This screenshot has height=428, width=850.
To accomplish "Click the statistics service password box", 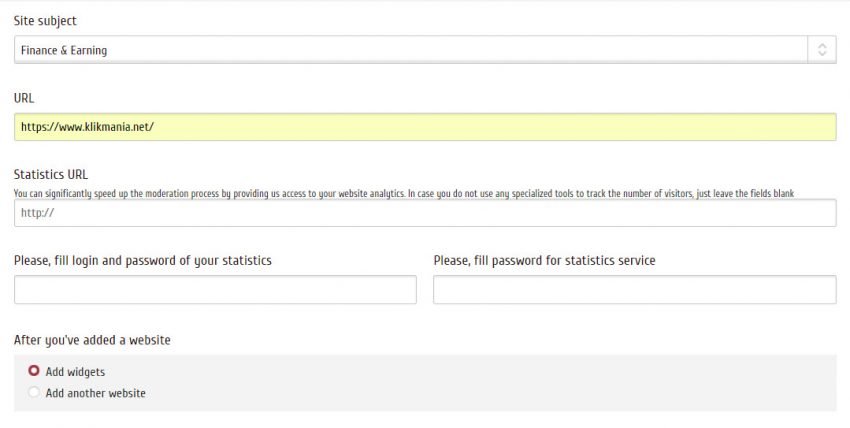I will [634, 290].
